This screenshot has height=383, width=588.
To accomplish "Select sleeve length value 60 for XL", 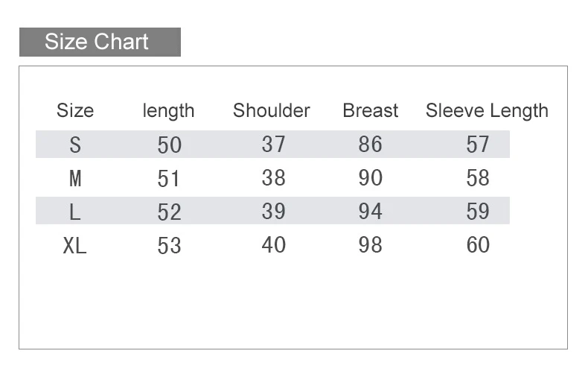I will (478, 245).
